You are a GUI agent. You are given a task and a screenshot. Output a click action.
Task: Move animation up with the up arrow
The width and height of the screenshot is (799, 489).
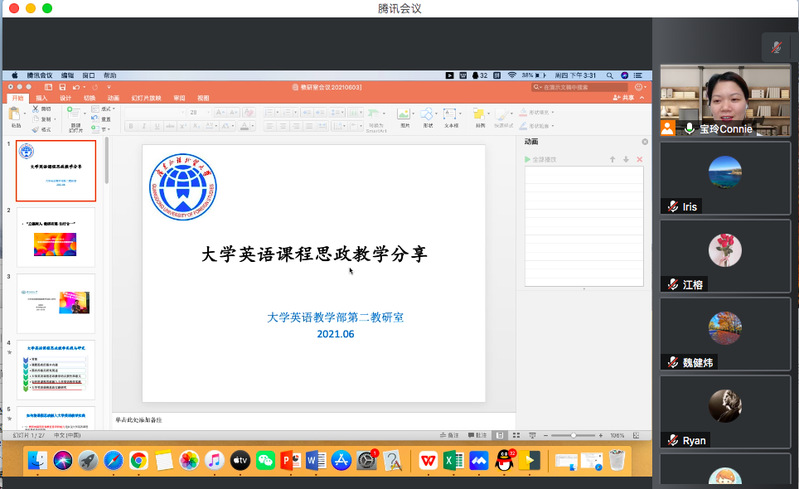(x=612, y=159)
